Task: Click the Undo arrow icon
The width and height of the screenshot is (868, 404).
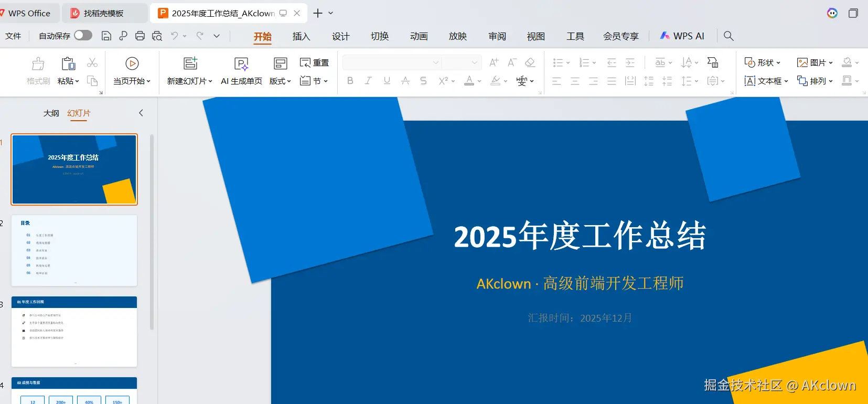Action: pos(174,36)
